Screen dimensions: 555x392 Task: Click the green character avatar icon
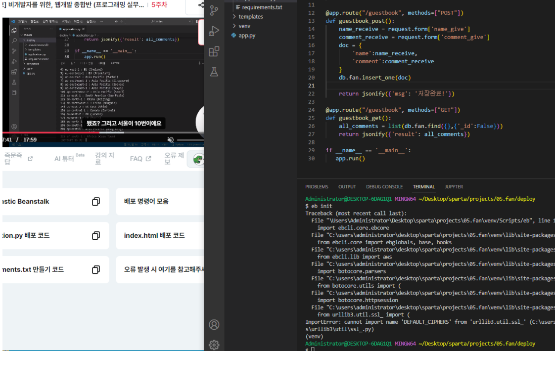(x=198, y=160)
